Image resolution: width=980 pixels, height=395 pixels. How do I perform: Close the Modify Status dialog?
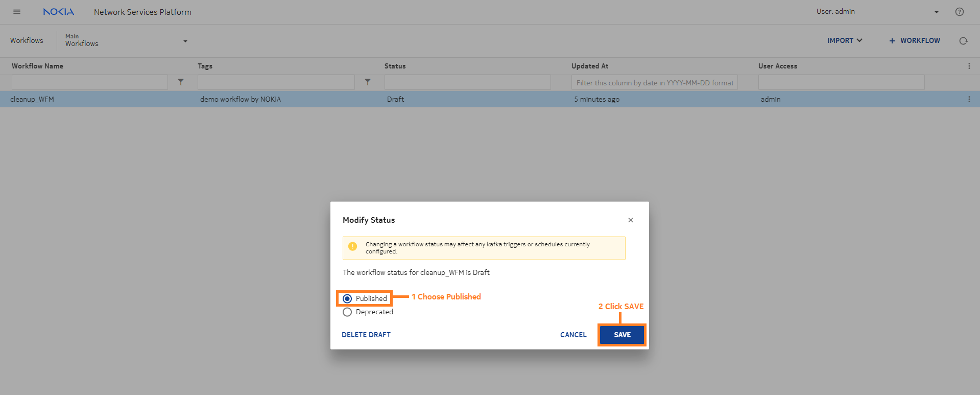click(631, 220)
